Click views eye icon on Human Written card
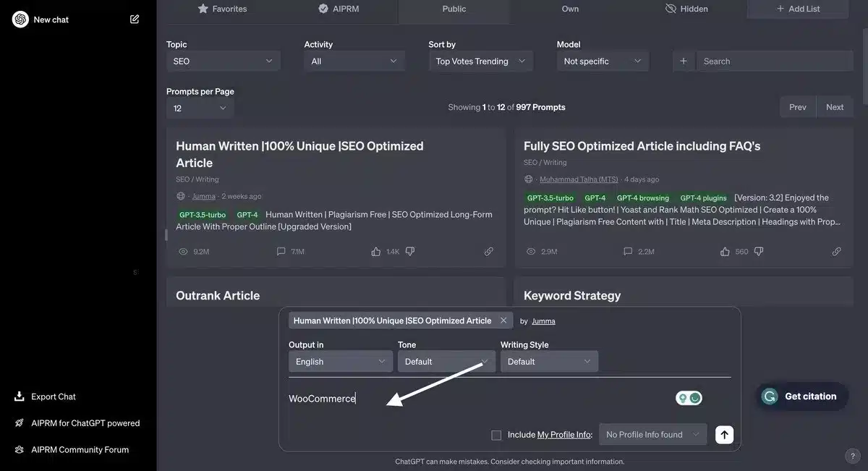The width and height of the screenshot is (868, 471). 183,252
